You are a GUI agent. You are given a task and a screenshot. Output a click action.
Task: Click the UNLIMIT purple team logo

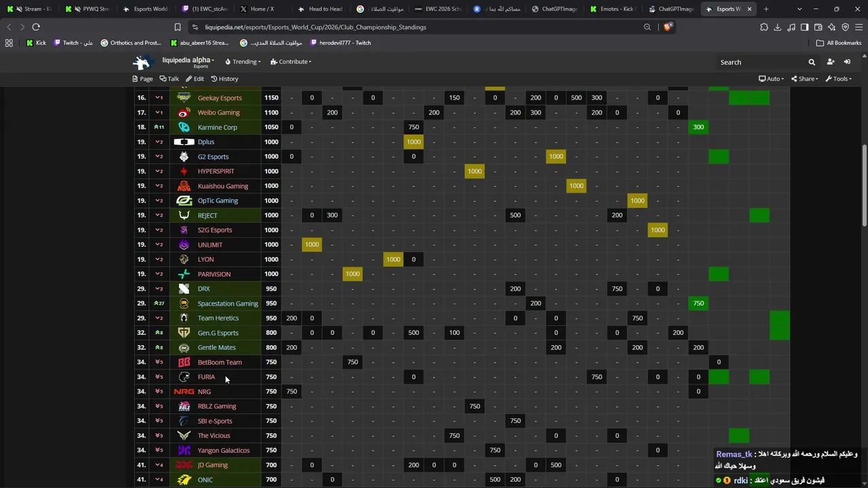click(184, 245)
